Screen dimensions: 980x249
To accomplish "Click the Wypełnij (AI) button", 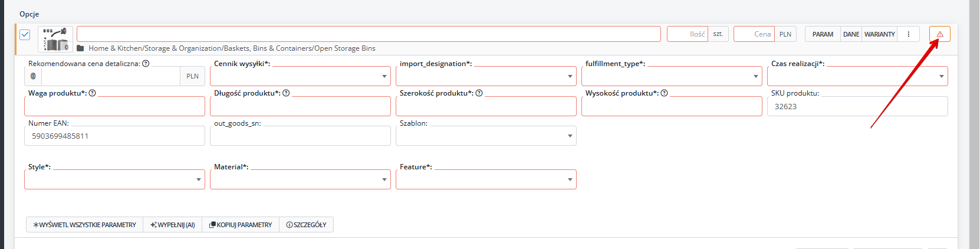I will (172, 225).
